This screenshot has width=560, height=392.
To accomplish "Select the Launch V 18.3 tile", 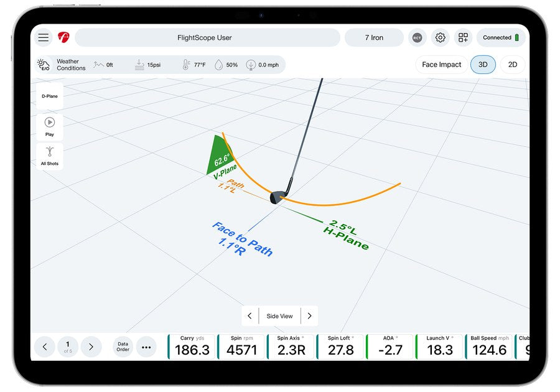I will (439, 347).
